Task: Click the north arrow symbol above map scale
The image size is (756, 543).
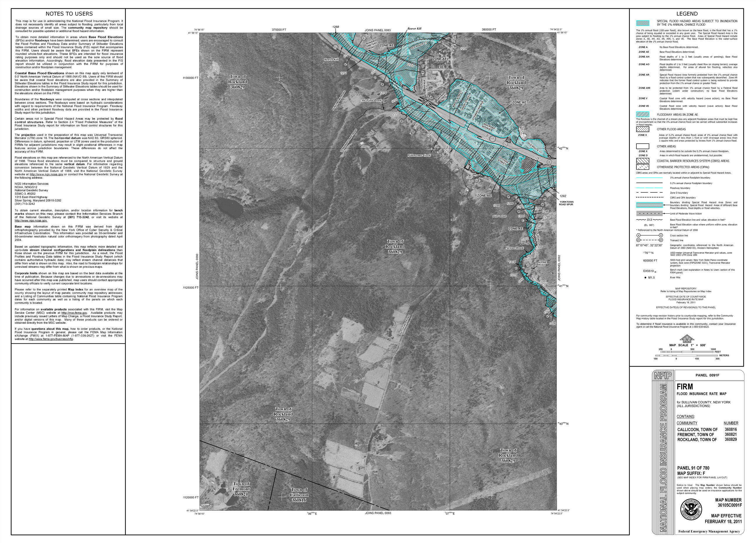Action: tap(687, 339)
